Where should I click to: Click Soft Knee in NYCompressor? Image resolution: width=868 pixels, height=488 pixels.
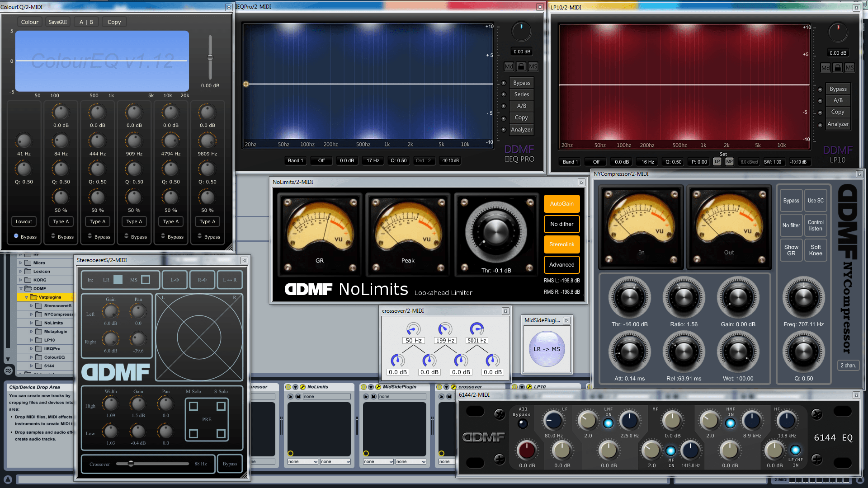pos(816,250)
